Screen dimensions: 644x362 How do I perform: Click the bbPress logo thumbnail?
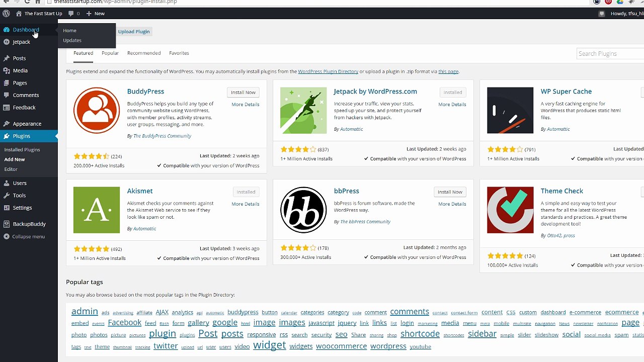303,210
